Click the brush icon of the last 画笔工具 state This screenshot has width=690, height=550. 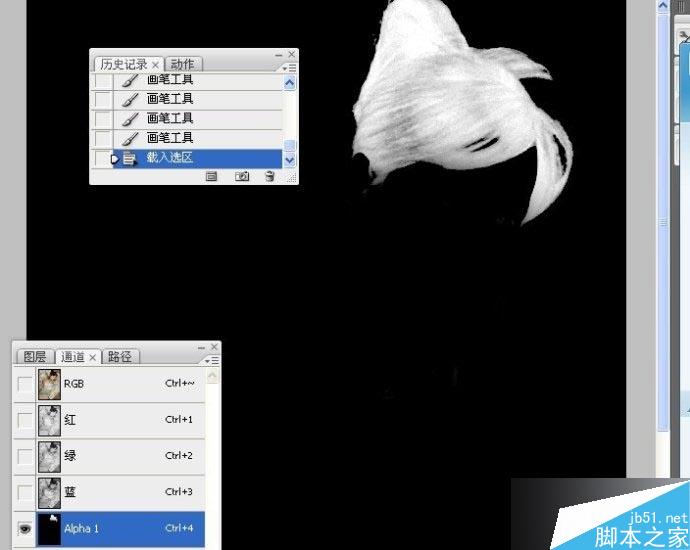pyautogui.click(x=129, y=138)
